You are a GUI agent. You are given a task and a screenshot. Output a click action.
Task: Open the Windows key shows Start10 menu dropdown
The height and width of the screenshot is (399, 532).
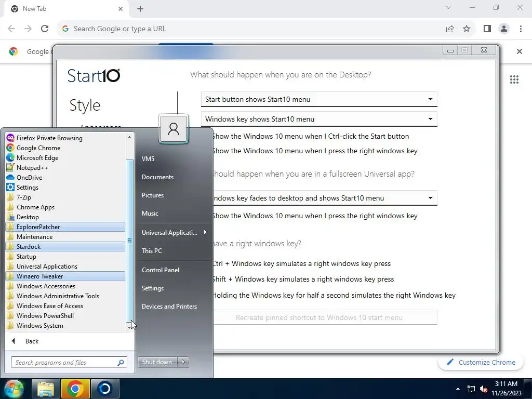coord(319,119)
